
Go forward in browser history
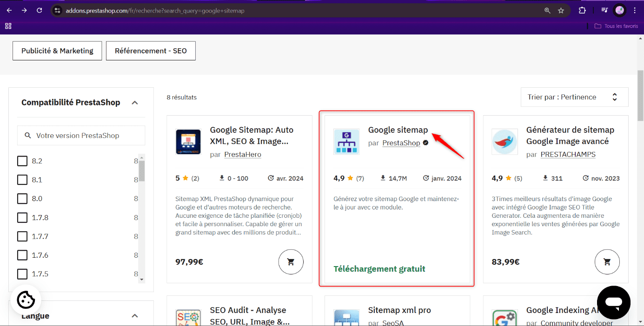pyautogui.click(x=24, y=10)
